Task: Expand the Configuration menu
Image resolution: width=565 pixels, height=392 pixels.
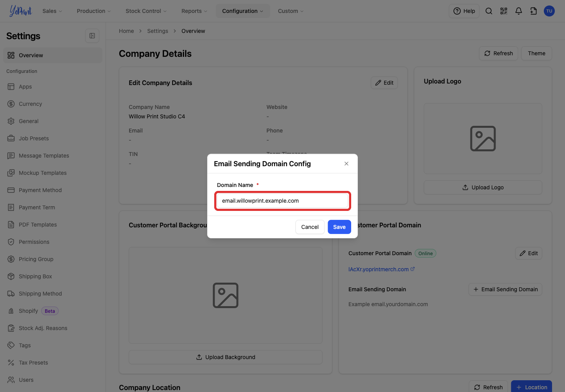Action: coord(243,11)
